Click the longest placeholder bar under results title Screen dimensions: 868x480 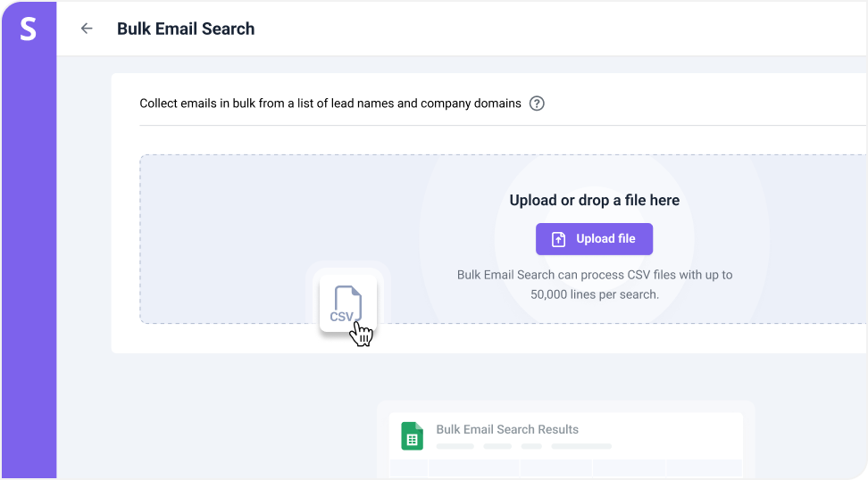coord(580,445)
